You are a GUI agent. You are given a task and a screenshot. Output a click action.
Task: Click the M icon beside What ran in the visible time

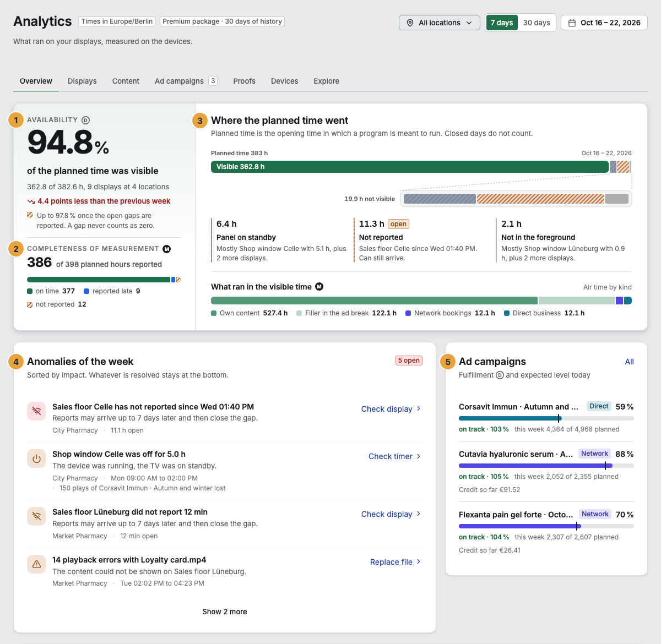click(x=319, y=286)
